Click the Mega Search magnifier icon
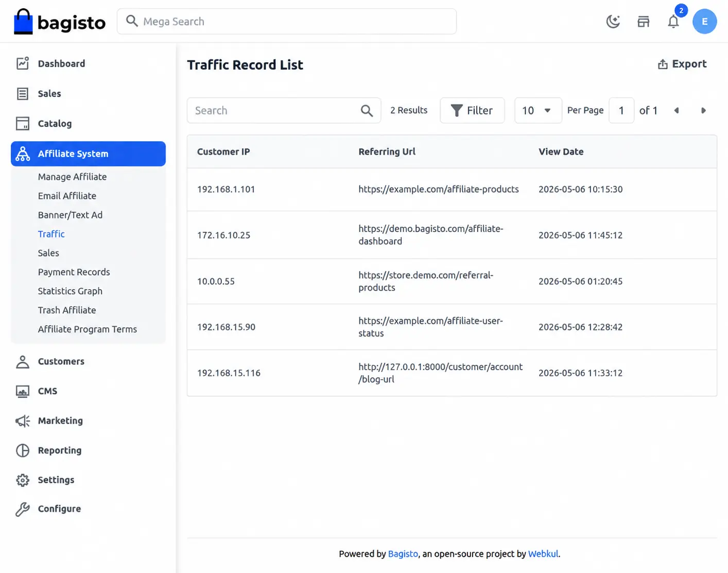This screenshot has height=573, width=728. coord(132,21)
